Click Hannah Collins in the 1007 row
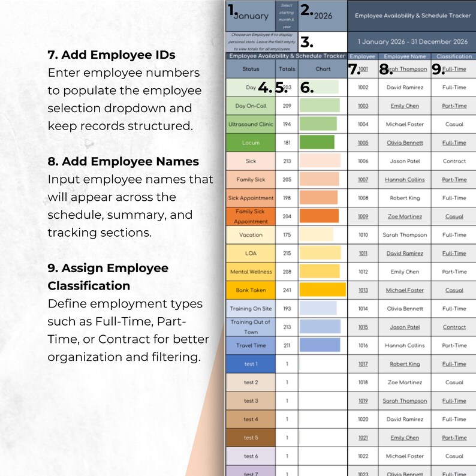The height and width of the screenshot is (476, 476). [x=405, y=180]
